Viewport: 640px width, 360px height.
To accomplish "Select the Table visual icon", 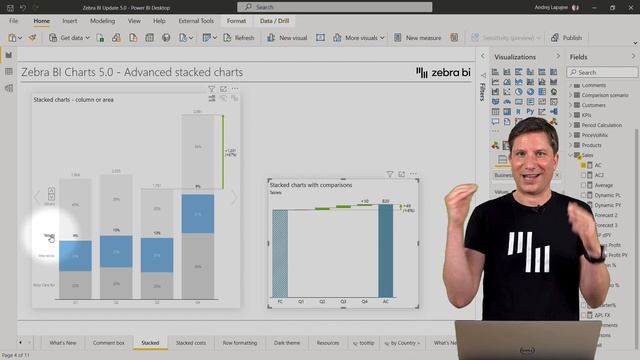I will click(x=495, y=111).
